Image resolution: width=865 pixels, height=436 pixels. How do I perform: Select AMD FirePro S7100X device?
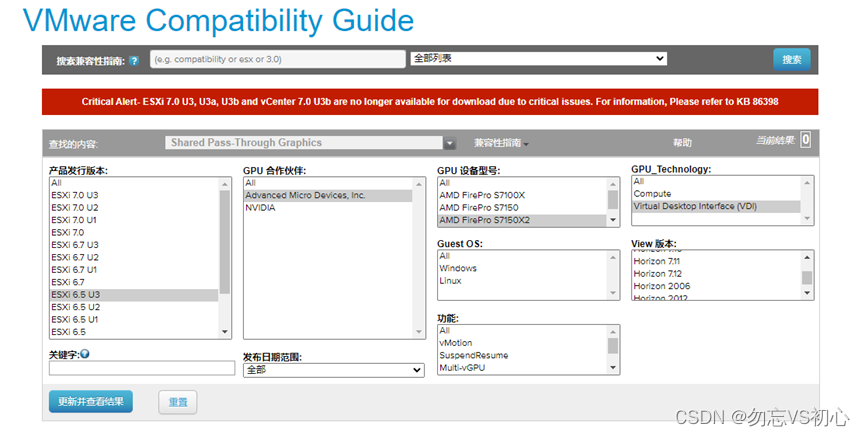tap(522, 195)
